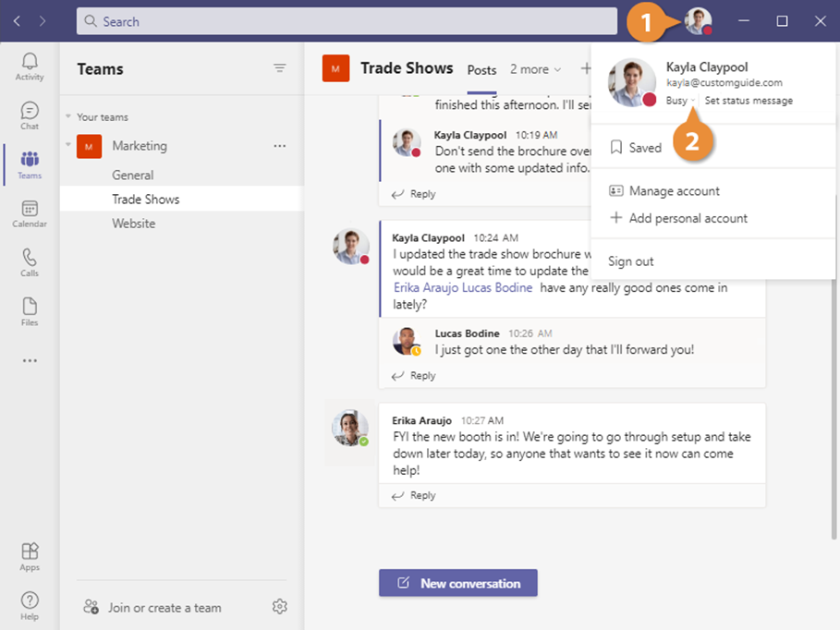Expand the 2 more tabs dropdown
The width and height of the screenshot is (840, 630).
point(535,69)
